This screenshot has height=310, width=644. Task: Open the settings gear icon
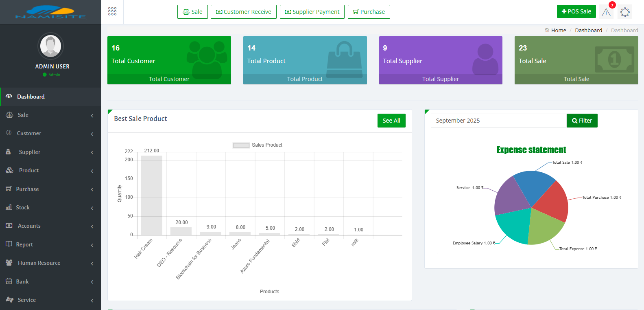625,12
